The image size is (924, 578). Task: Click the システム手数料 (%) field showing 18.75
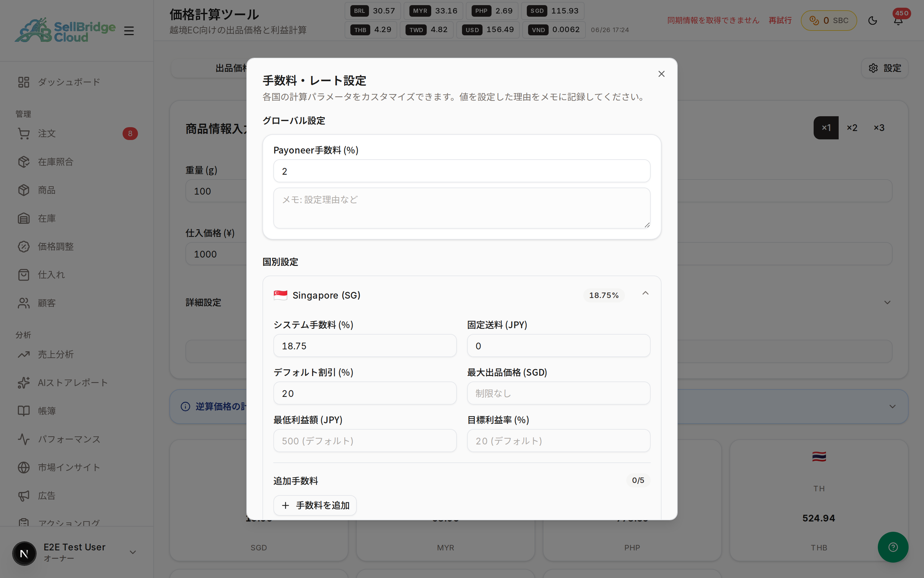[365, 346]
